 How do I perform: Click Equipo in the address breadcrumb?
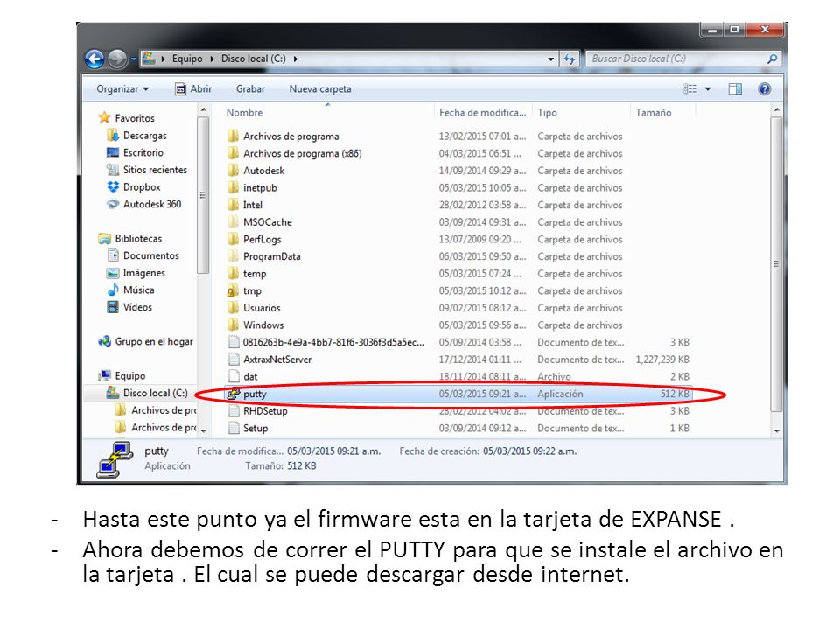click(x=187, y=59)
